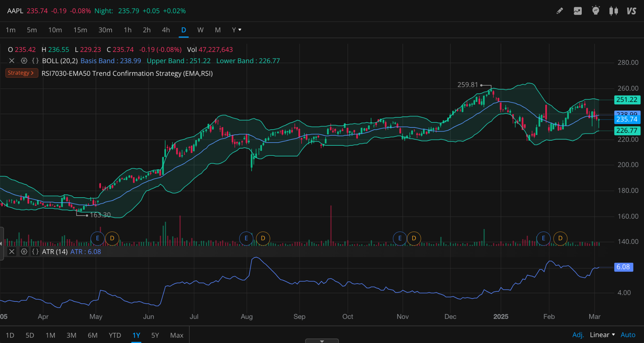The width and height of the screenshot is (644, 343).
Task: Click the November dividend D marker
Action: [x=414, y=238]
